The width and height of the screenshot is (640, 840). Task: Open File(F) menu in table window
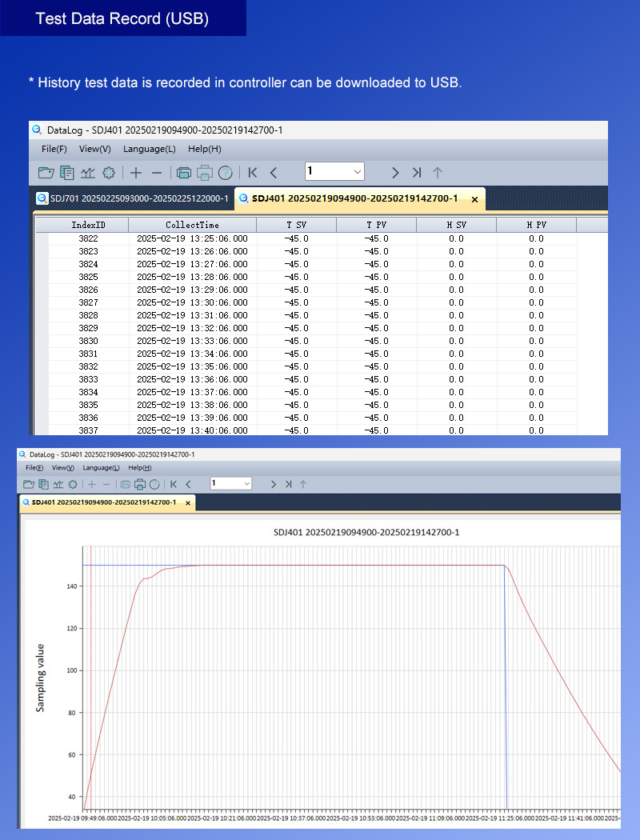54,149
